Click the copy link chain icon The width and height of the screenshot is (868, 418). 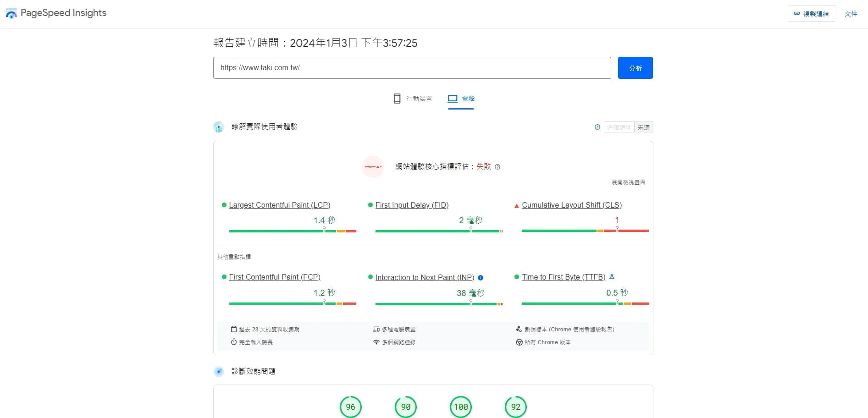(x=797, y=14)
